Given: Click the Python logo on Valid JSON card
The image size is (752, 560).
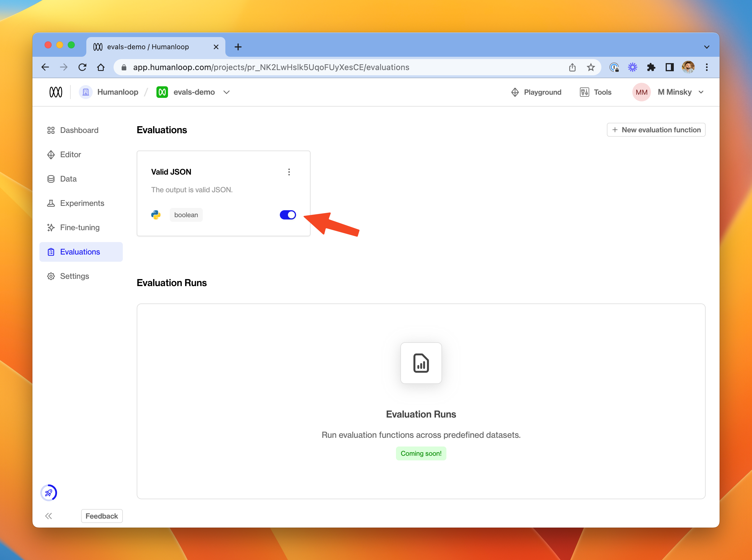Looking at the screenshot, I should coord(156,215).
